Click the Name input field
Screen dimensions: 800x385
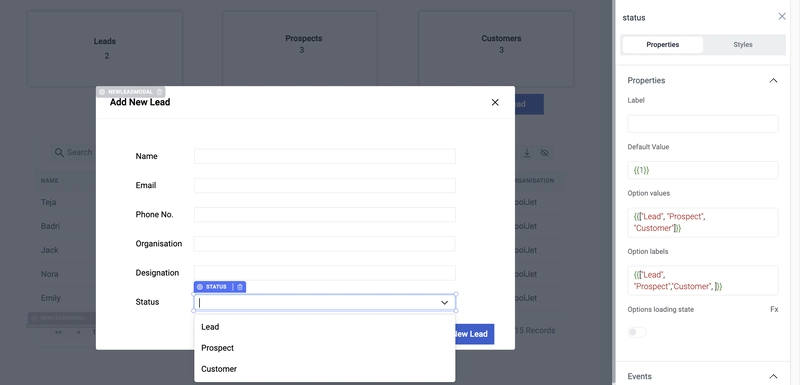click(324, 156)
